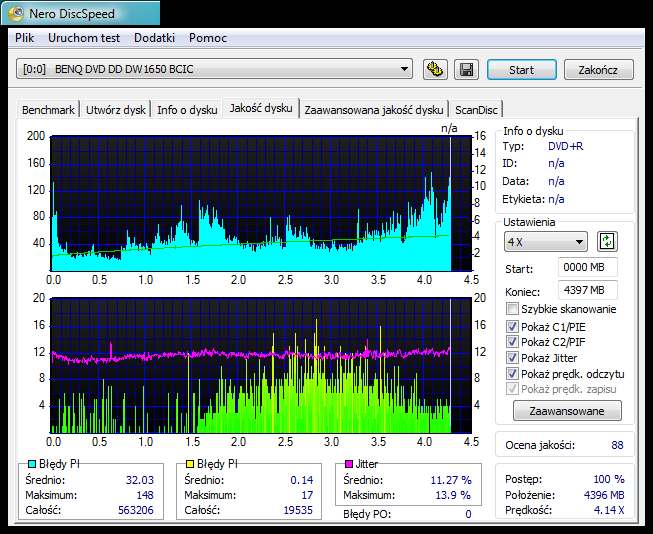Click the Jitter average 11.27 %
Viewport: 653px width, 534px height.
click(x=451, y=480)
